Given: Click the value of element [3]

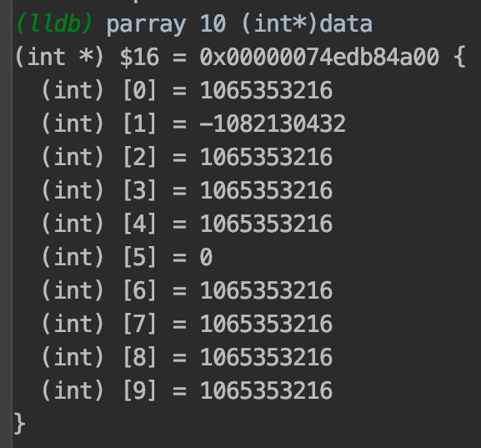Looking at the screenshot, I should [266, 190].
